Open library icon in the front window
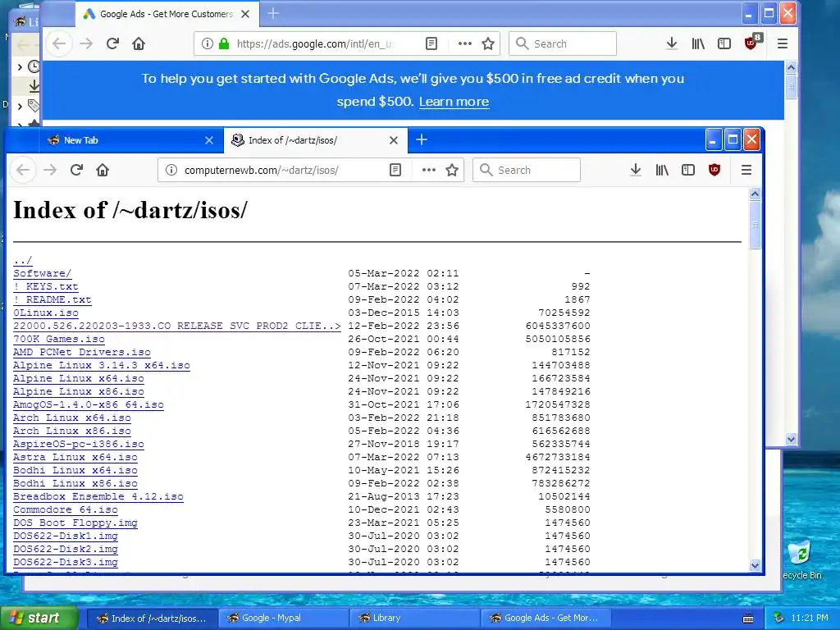 [662, 170]
